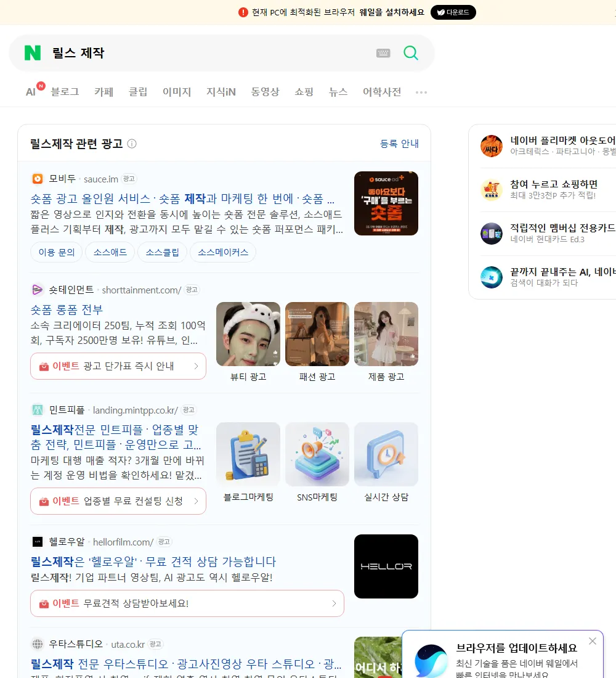
Task: Open the 이벤트 업종별 무료 컨설팅 신청 banner
Action: pos(118,501)
